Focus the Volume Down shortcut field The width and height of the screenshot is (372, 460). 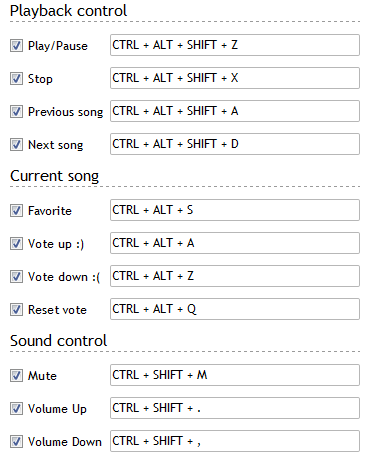235,441
